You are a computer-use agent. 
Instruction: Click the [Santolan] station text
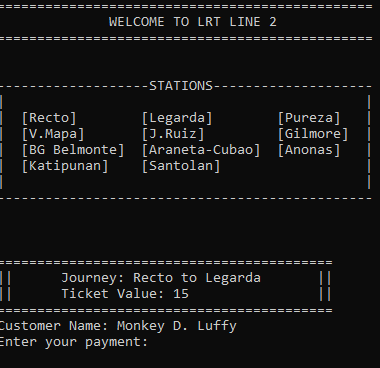click(181, 166)
